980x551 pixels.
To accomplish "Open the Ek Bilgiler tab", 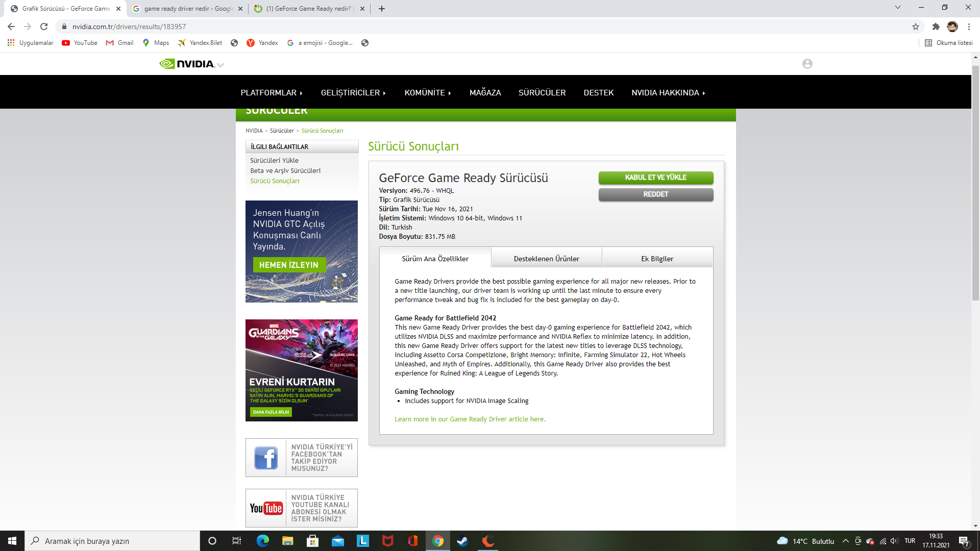I will point(657,259).
